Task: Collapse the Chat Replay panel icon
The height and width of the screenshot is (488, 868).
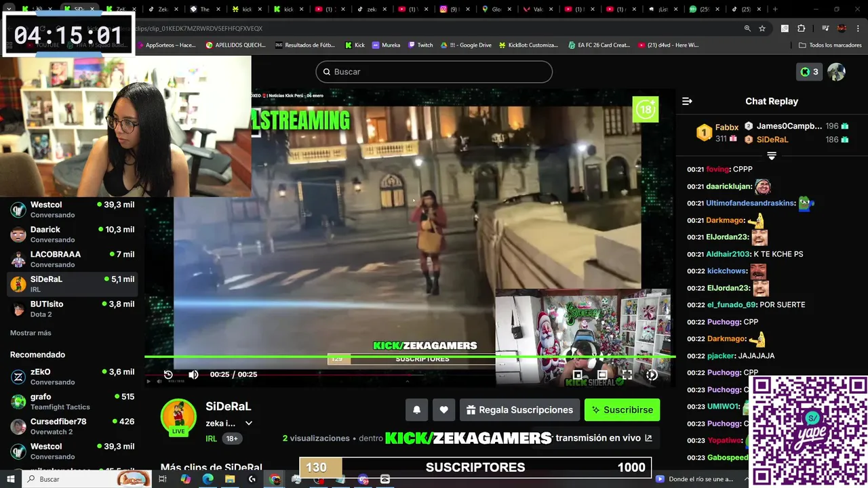Action: (x=687, y=101)
